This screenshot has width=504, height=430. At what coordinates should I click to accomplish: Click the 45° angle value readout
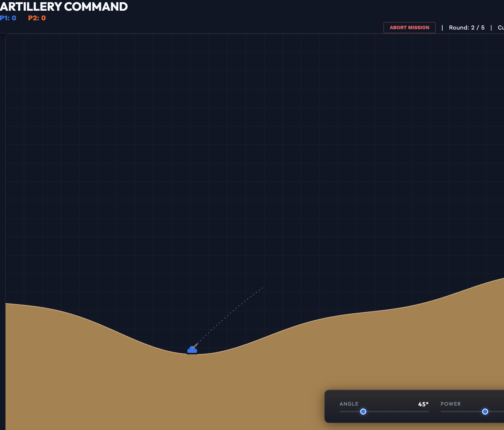pos(422,404)
